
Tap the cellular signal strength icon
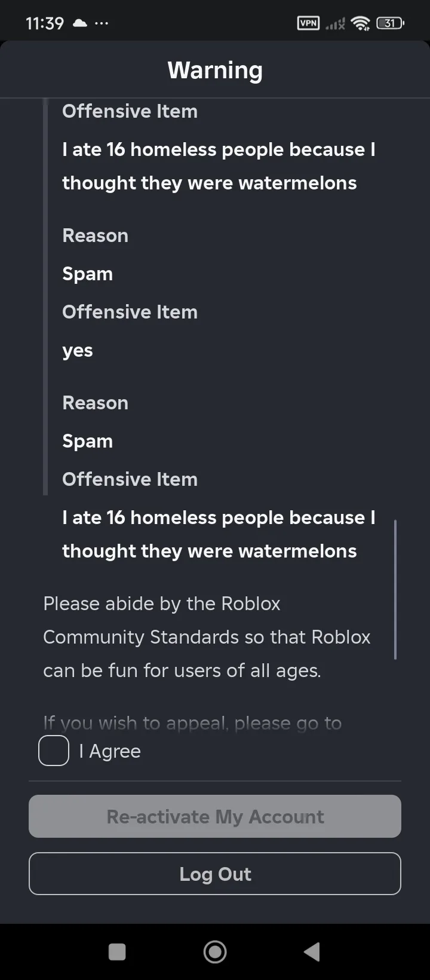(x=336, y=24)
